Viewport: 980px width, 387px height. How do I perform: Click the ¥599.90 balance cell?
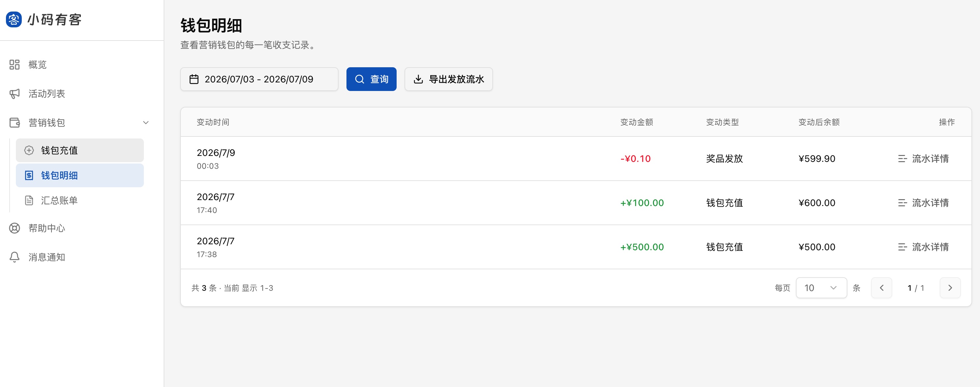click(x=817, y=159)
